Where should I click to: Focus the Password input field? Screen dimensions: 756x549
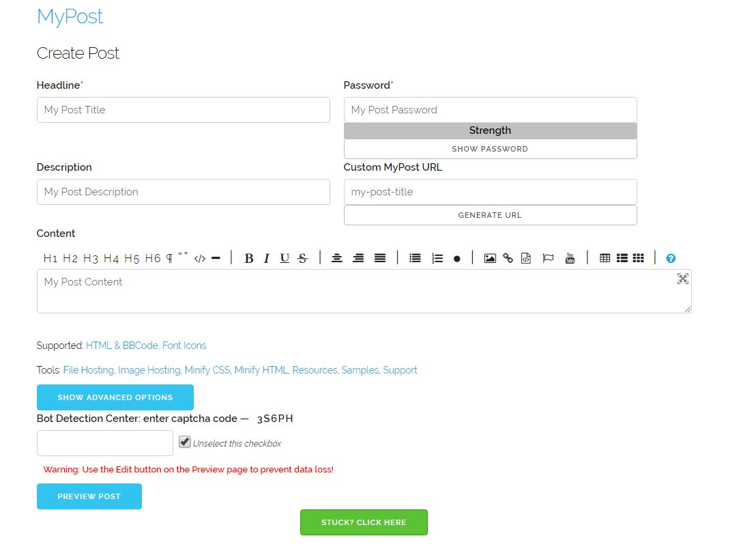[x=491, y=110]
